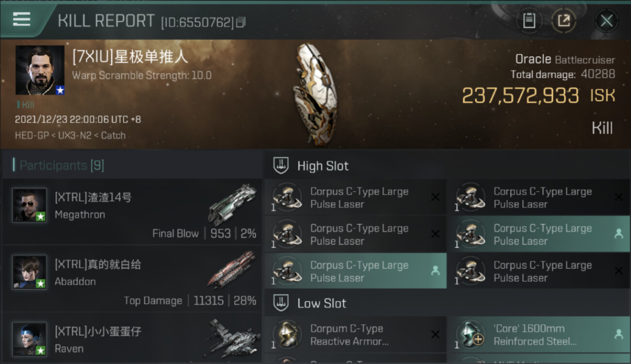View victim pilot portrait
Image resolution: width=631 pixels, height=364 pixels.
point(40,70)
